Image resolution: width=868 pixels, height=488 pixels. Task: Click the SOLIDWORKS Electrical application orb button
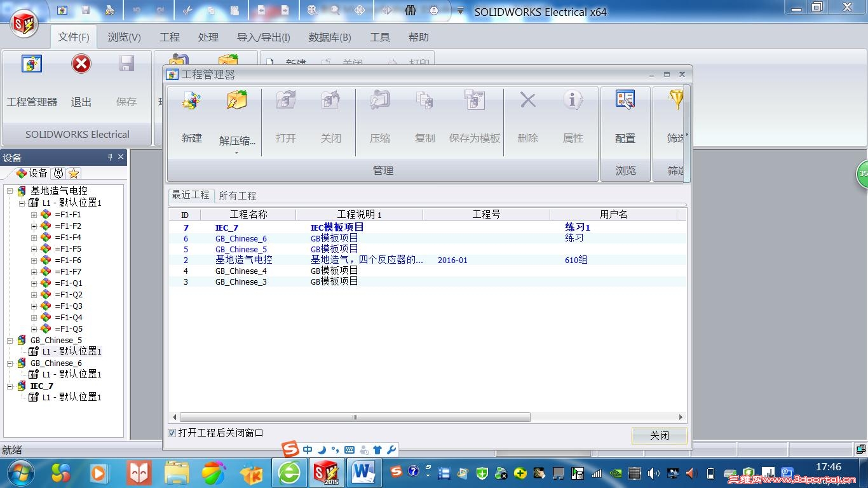[24, 24]
